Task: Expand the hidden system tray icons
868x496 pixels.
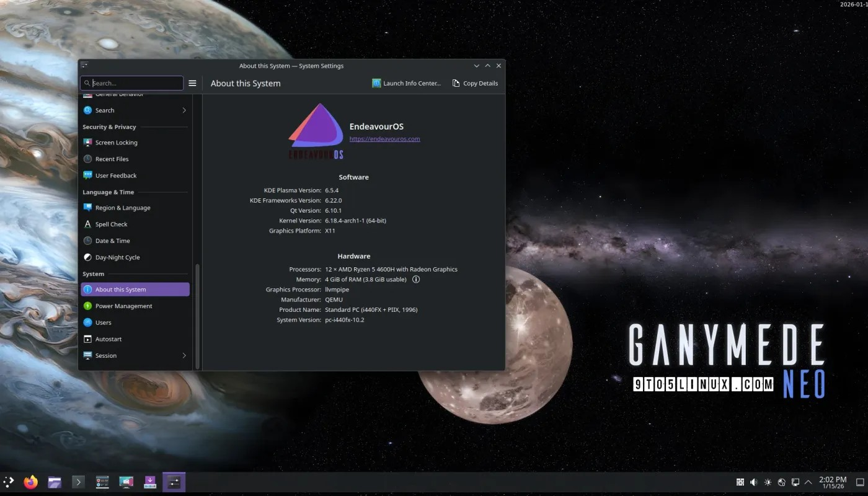Action: coord(808,482)
